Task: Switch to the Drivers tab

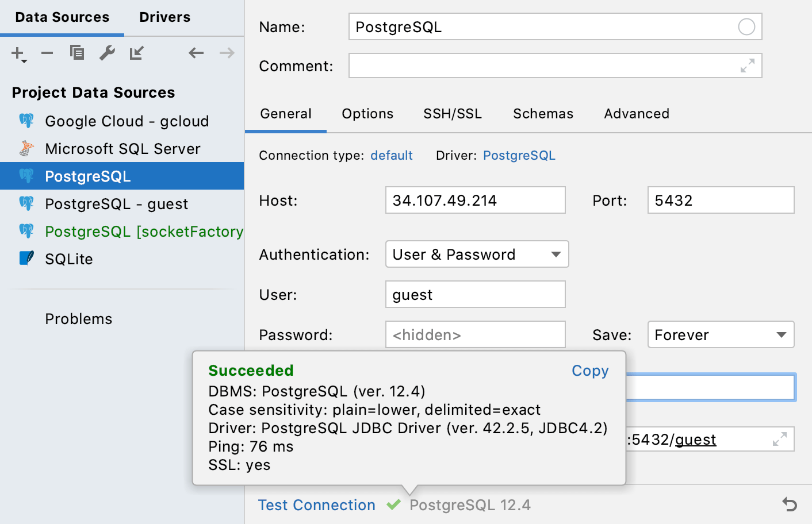Action: coord(164,17)
